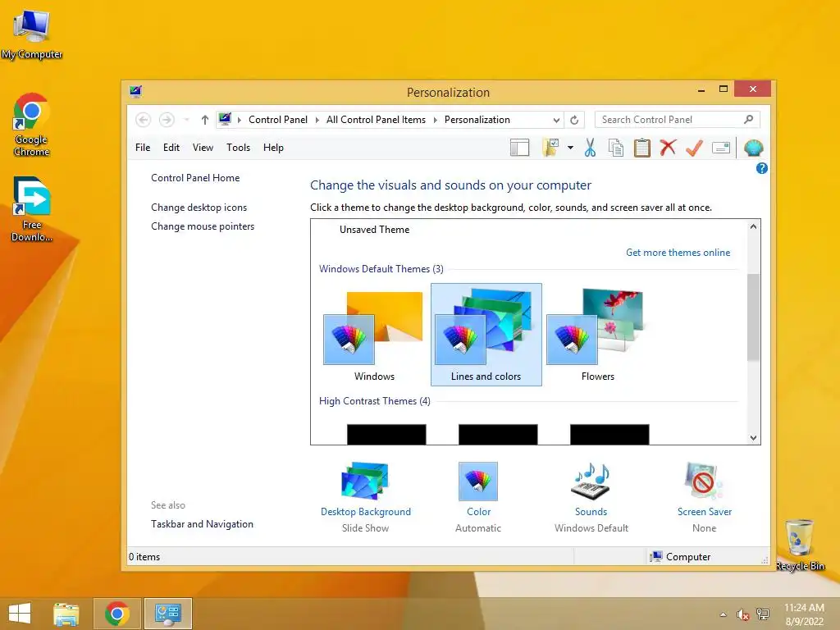Click the Copy pages toolbar icon
The image size is (840, 630).
pos(616,148)
